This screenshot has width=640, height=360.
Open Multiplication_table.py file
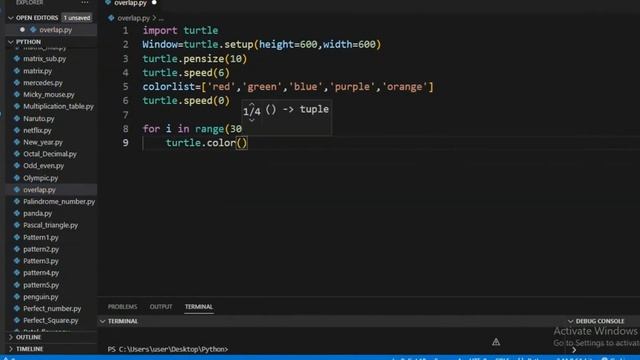point(58,107)
